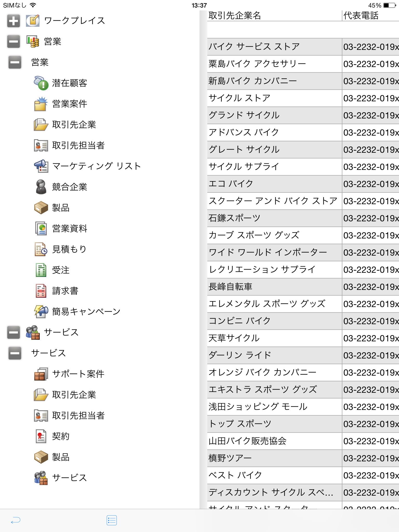Viewport: 399px width, 532px height.
Task: Click the 請求書 red invoice icon
Action: [x=41, y=291]
